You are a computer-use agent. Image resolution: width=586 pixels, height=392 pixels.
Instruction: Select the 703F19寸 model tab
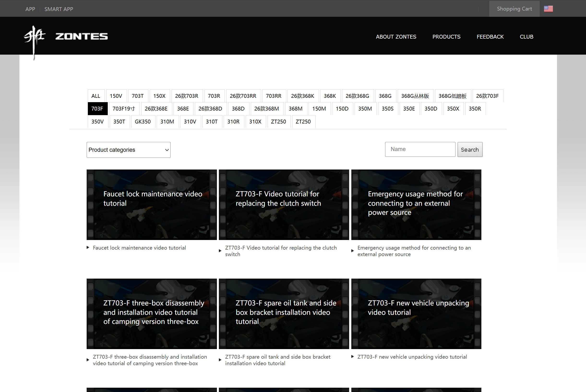[x=124, y=109]
